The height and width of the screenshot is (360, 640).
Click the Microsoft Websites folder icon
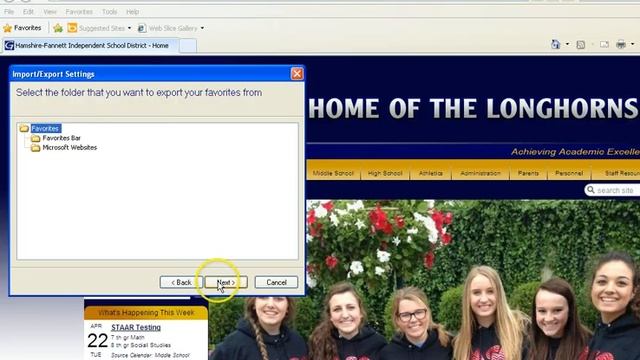(x=36, y=148)
